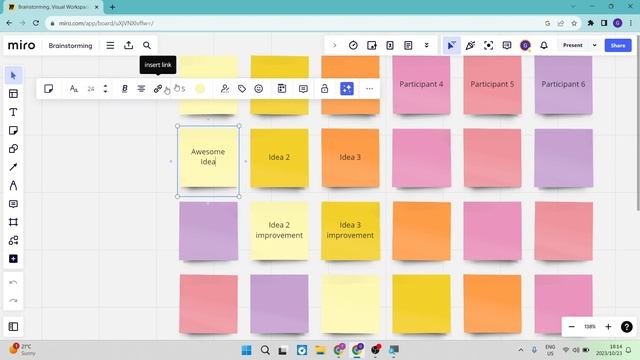Open the author icon in context toolbar
Viewport: 640px width, 360px height.
225,89
